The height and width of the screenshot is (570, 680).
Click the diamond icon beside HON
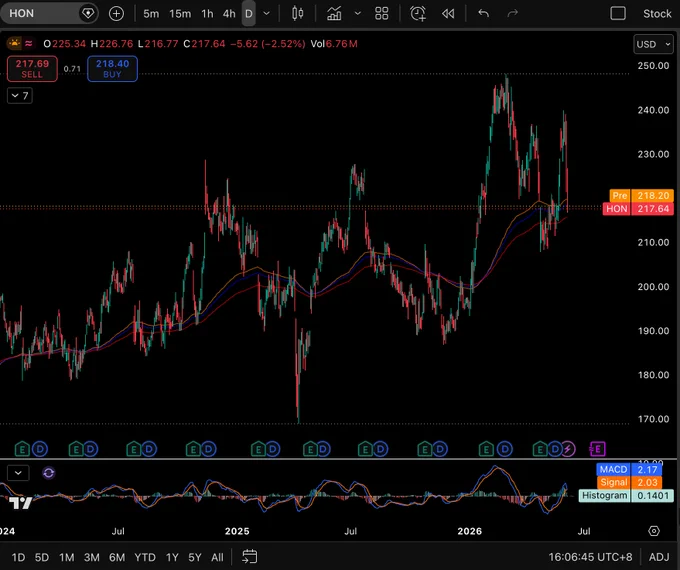coord(88,13)
